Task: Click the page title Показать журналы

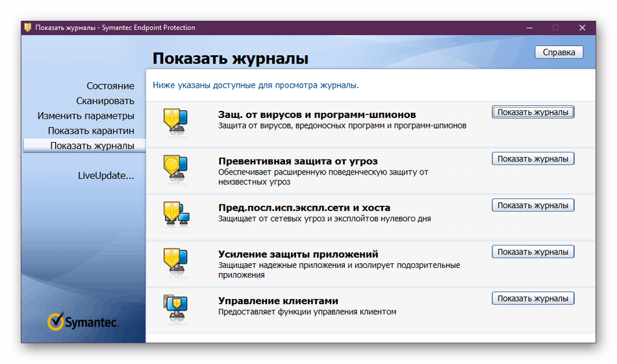Action: click(230, 58)
